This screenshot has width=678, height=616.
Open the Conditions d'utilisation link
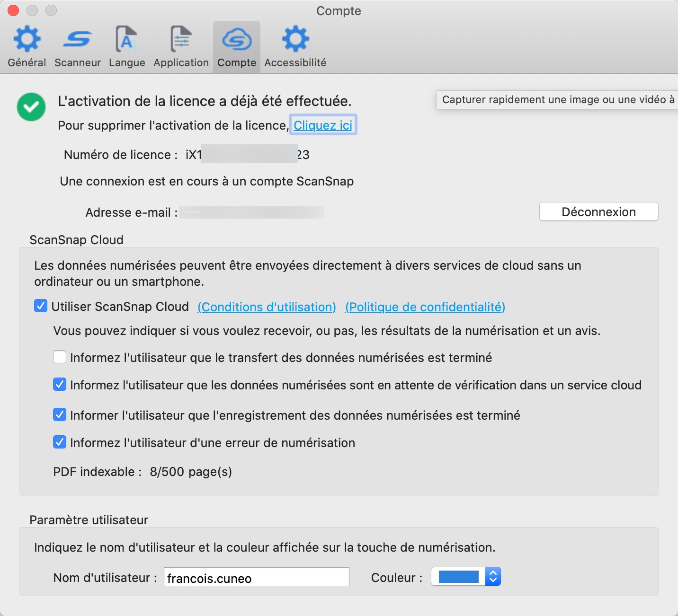(x=267, y=307)
